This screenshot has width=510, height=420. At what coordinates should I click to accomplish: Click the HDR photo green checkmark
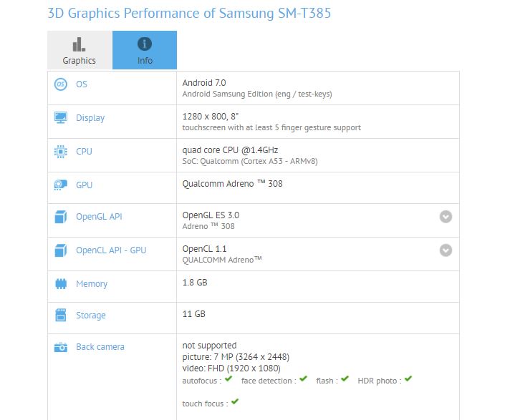click(408, 379)
